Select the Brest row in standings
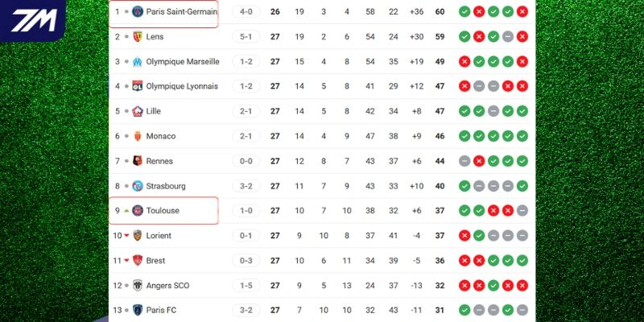The height and width of the screenshot is (322, 644). [x=322, y=261]
